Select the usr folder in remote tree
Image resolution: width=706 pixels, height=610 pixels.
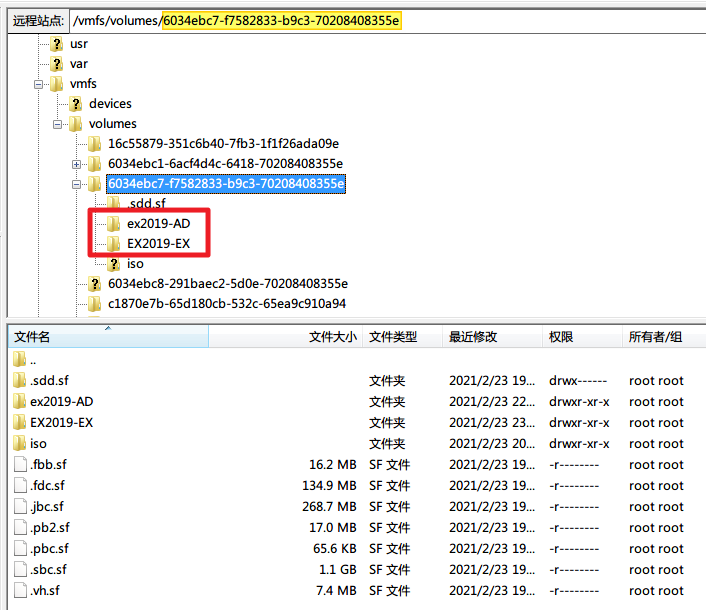click(79, 44)
